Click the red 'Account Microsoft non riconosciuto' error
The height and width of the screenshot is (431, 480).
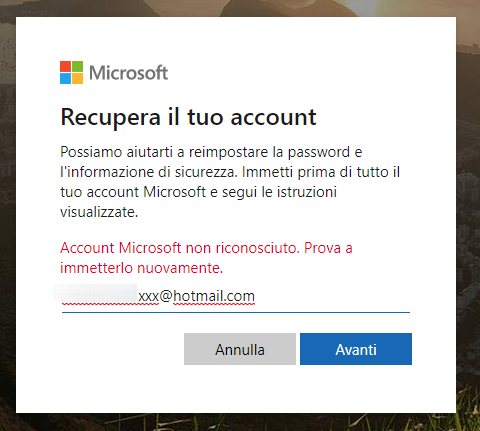tap(206, 248)
